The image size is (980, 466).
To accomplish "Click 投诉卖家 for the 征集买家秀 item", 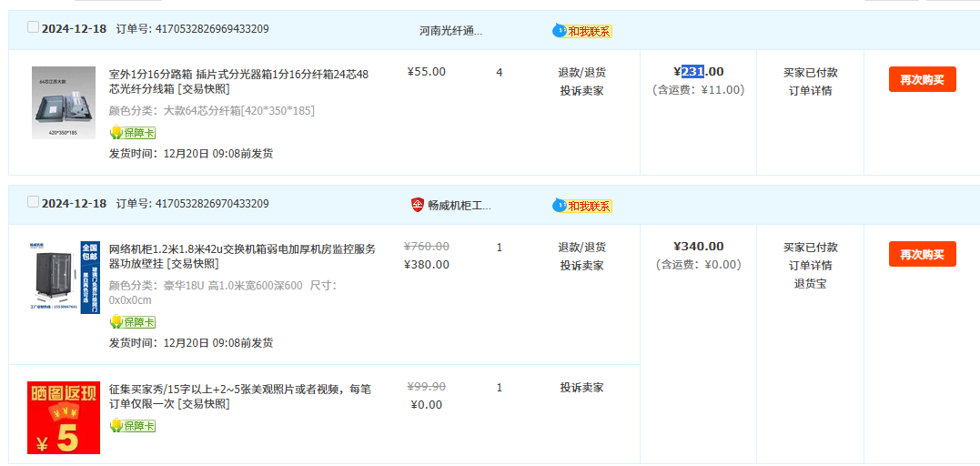I will pos(581,388).
